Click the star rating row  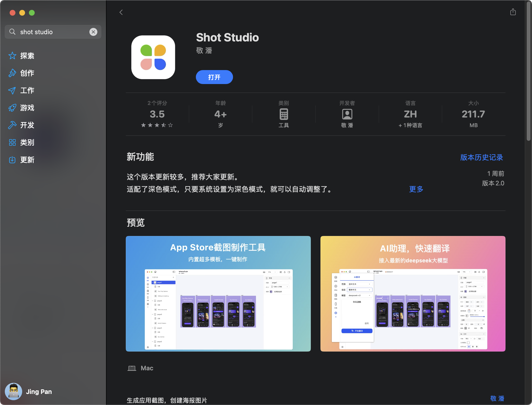click(x=157, y=125)
